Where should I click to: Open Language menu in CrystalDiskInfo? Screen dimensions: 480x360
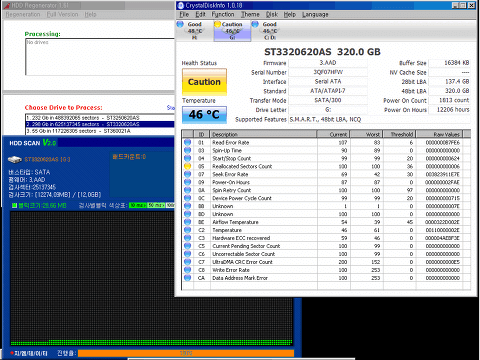point(315,14)
